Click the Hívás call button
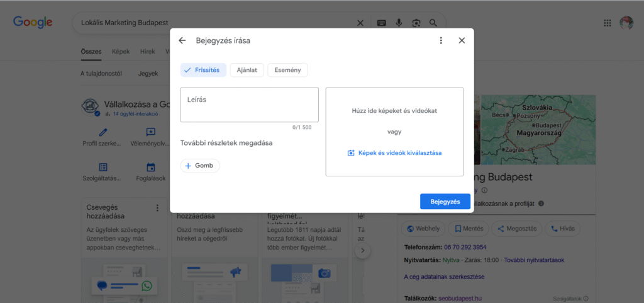This screenshot has height=303, width=644. point(562,229)
